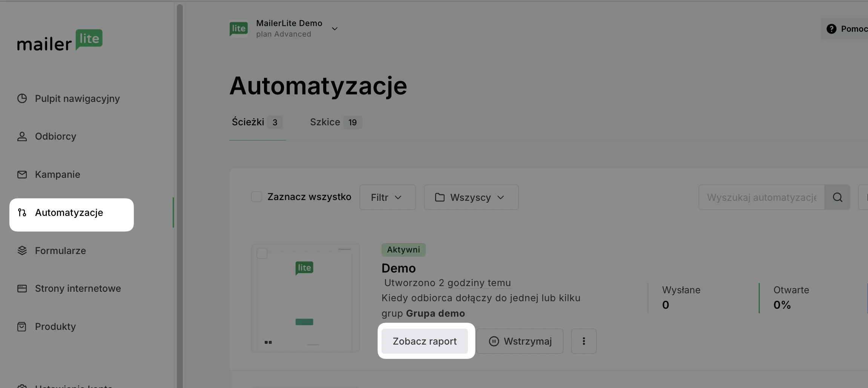Tick the checkbox on Demo thumbnail
The image size is (868, 388).
coord(262,253)
